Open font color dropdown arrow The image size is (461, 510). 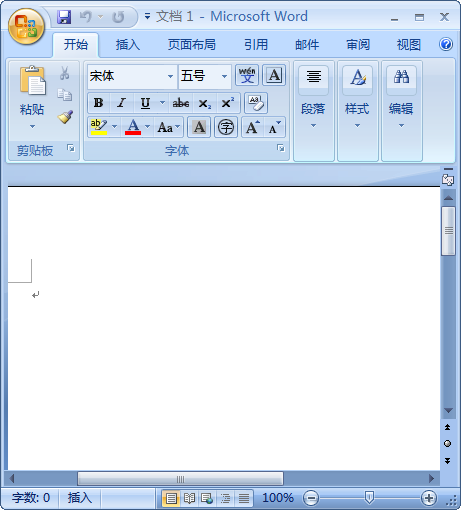click(148, 127)
